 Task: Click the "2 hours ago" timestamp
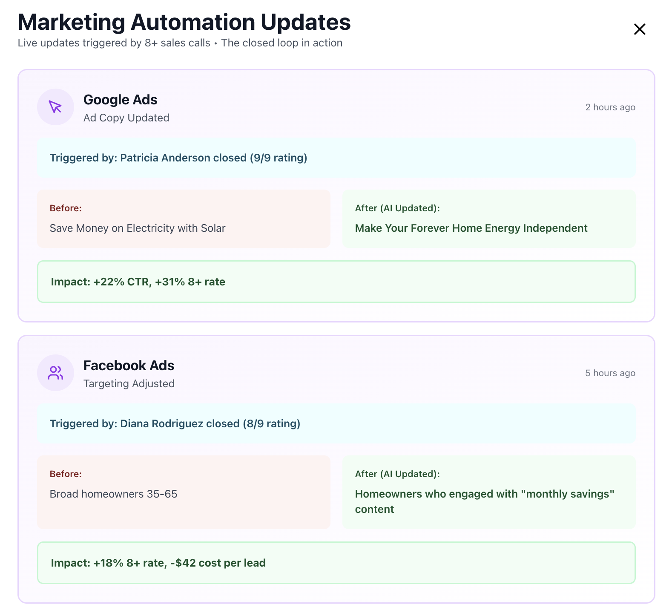(610, 107)
